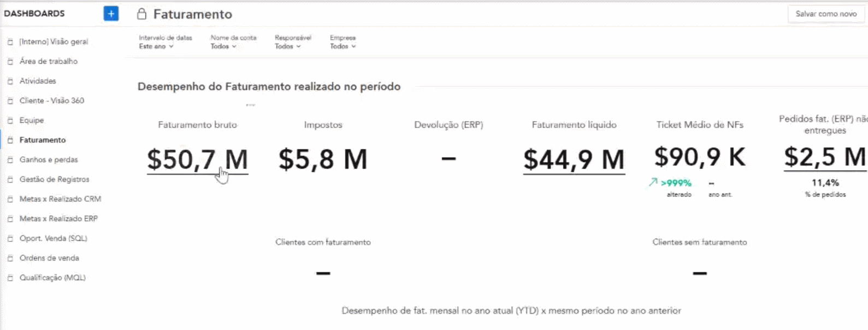Click the Ticket Médio de NFs label
Viewport: 868px width, 330px height.
[700, 125]
